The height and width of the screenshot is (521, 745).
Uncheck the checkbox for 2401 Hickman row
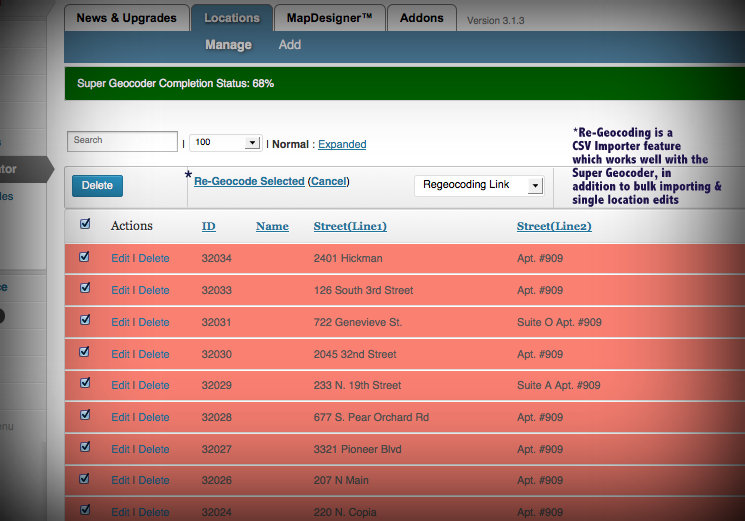click(85, 257)
